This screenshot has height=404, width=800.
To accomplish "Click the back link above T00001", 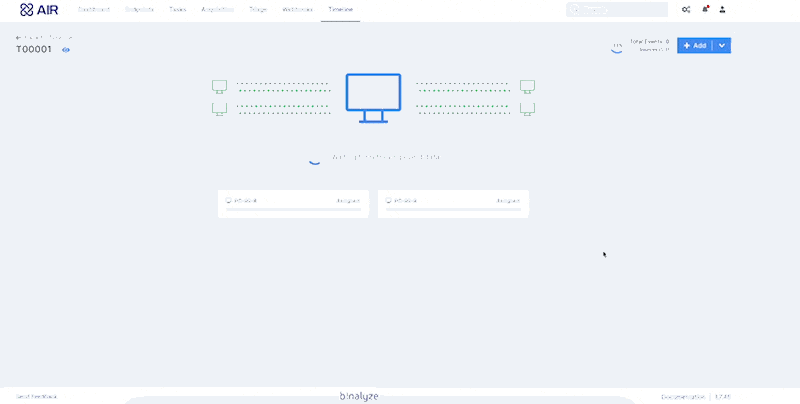I will (42, 37).
